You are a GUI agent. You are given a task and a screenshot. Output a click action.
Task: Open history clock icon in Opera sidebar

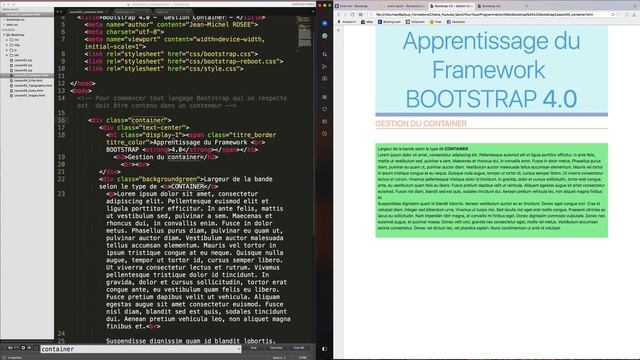point(324,133)
